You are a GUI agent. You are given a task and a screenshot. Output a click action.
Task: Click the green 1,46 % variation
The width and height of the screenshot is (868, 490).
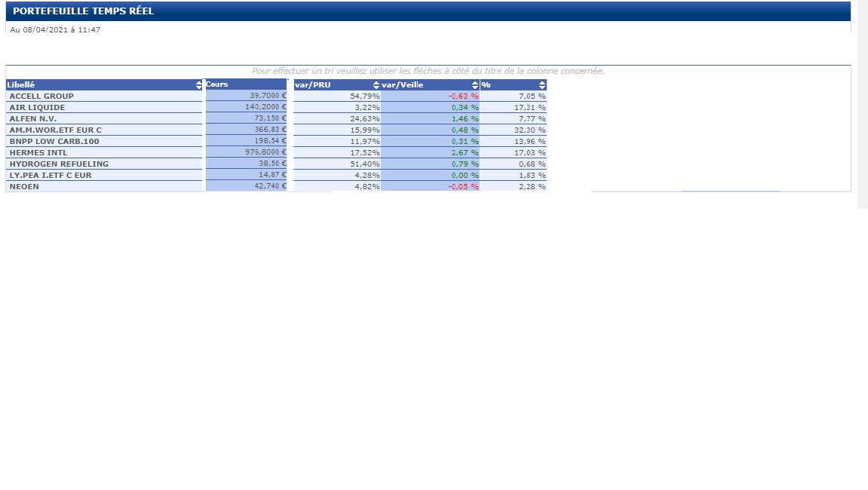(465, 118)
